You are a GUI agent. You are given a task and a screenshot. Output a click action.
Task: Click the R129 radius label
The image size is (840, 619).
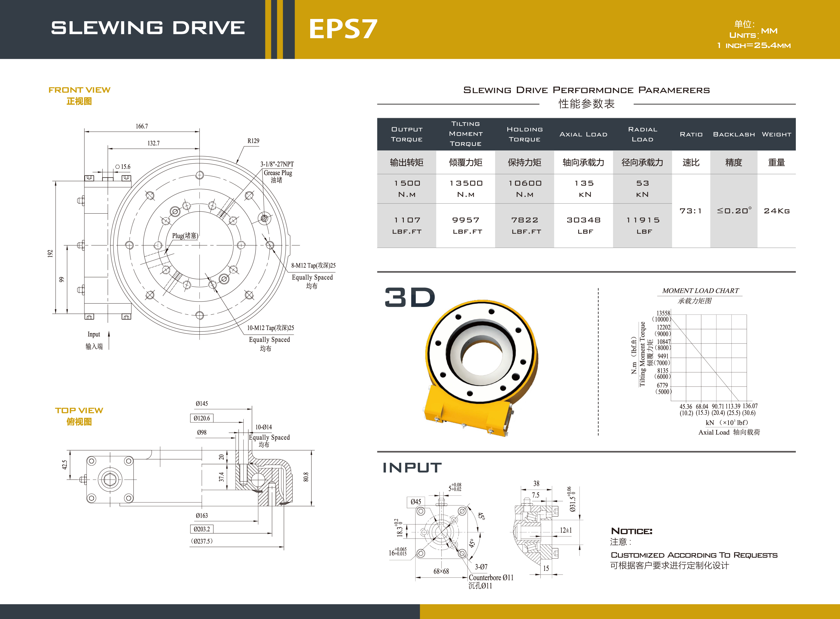[253, 141]
